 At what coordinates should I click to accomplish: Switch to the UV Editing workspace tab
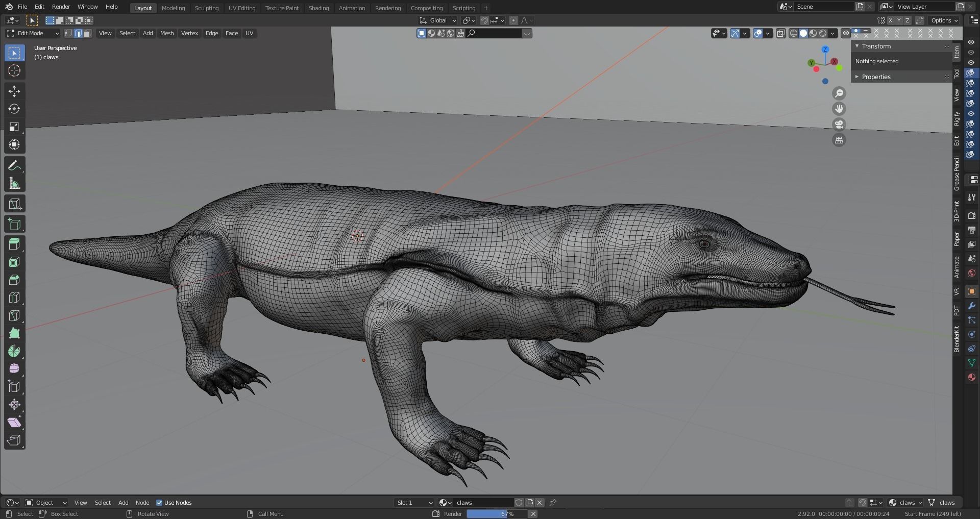click(242, 8)
